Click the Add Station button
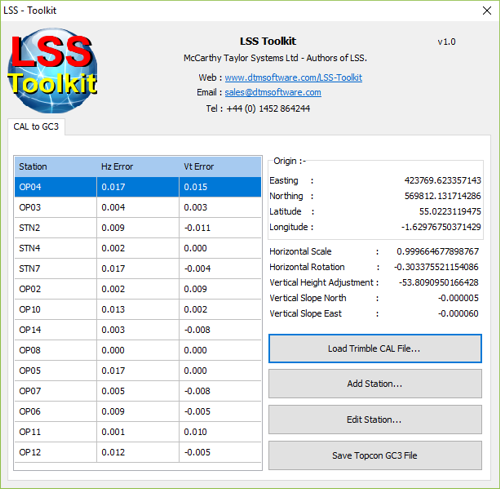This screenshot has width=500, height=489. pyautogui.click(x=375, y=384)
